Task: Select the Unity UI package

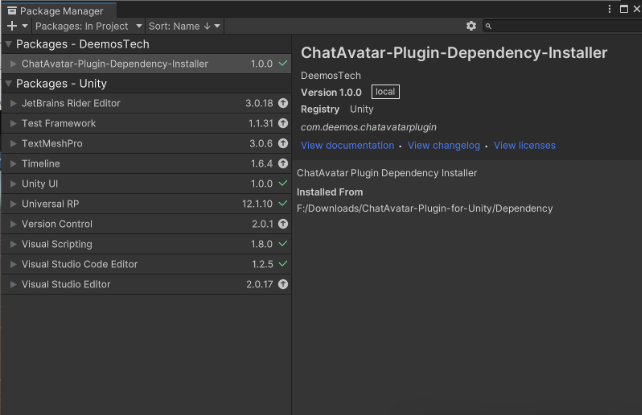Action: click(146, 184)
